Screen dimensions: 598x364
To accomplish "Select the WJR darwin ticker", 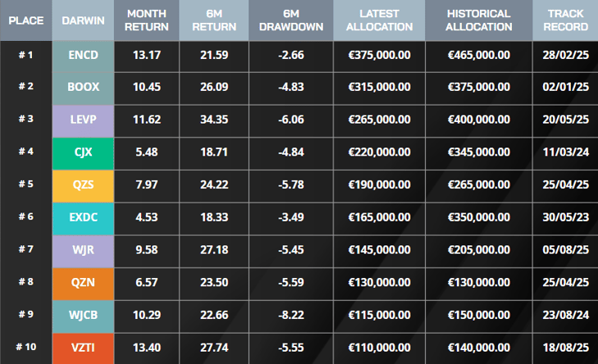I will pyautogui.click(x=83, y=249).
